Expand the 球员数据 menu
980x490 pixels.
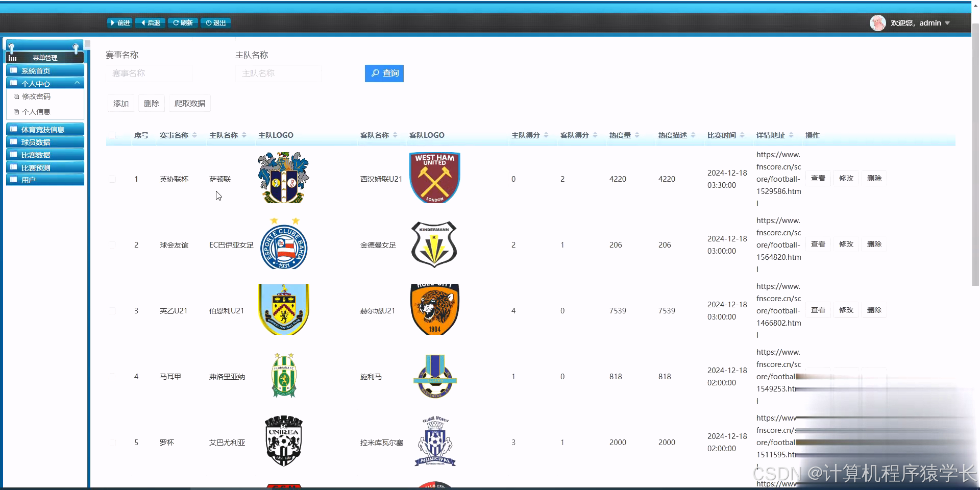pyautogui.click(x=45, y=142)
